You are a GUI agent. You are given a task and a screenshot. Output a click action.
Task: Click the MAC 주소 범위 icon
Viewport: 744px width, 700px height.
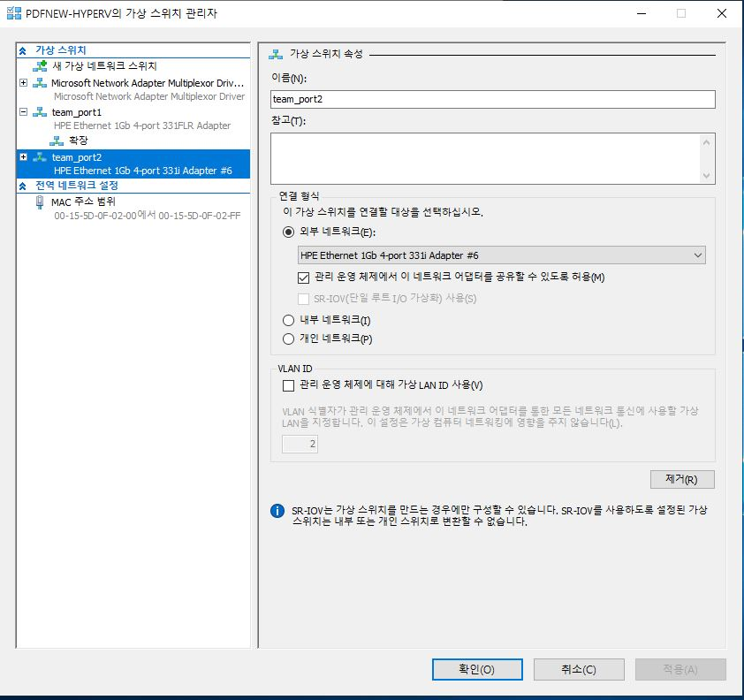click(x=40, y=202)
